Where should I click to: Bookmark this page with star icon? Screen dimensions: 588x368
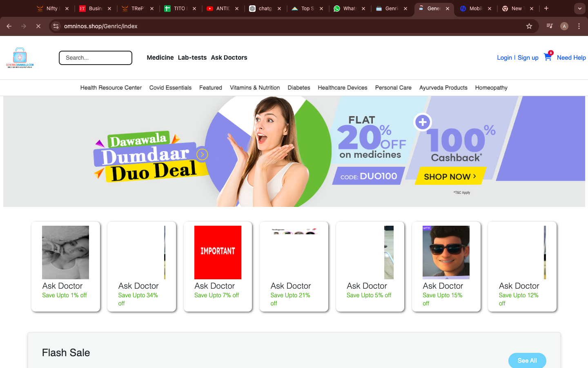(529, 26)
